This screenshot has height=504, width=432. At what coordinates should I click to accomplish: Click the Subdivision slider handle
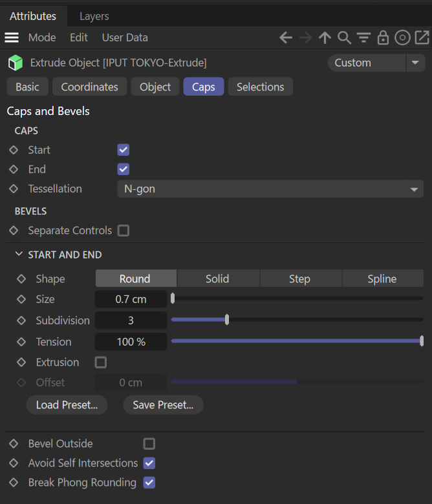[226, 320]
